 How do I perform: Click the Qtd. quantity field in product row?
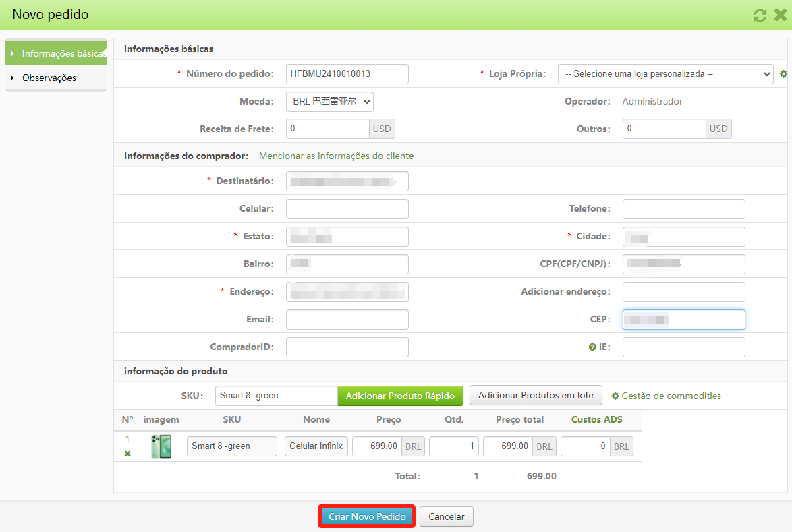click(x=453, y=446)
